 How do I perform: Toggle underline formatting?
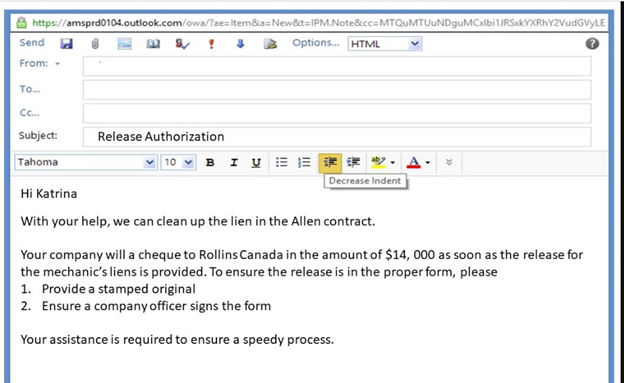[x=256, y=162]
